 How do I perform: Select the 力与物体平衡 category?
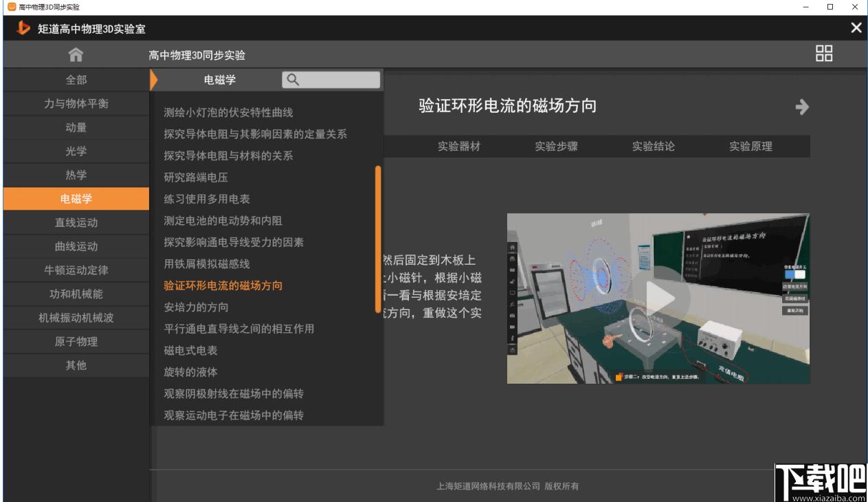[x=76, y=104]
